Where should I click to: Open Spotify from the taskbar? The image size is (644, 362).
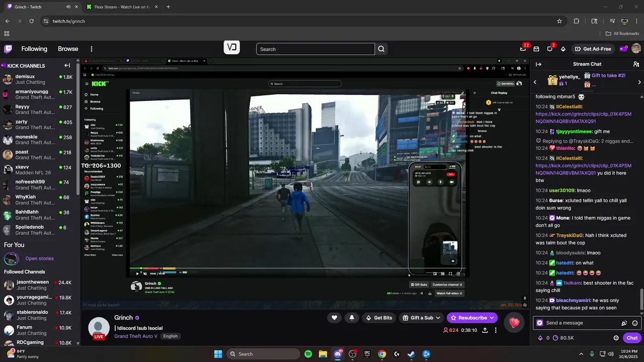[x=308, y=354]
